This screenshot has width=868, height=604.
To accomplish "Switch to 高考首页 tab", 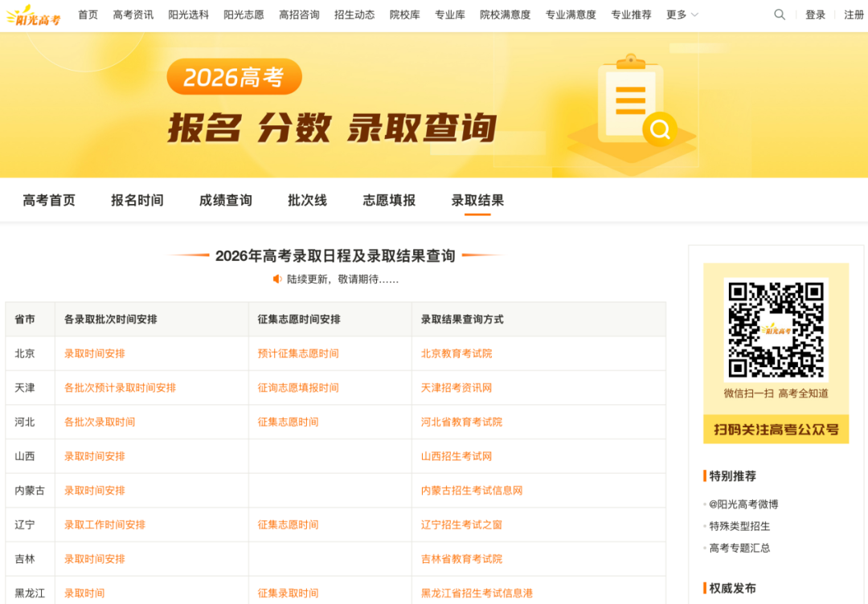I will click(x=49, y=200).
